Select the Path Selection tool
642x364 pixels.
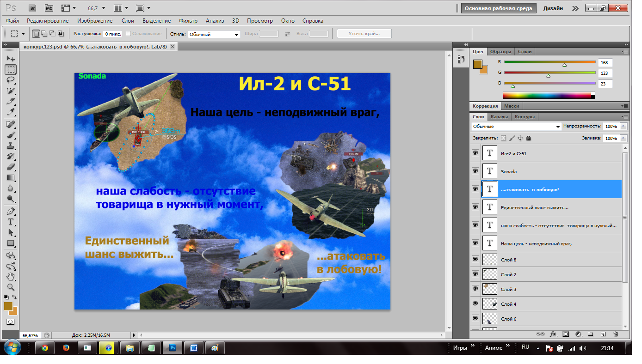coord(11,233)
